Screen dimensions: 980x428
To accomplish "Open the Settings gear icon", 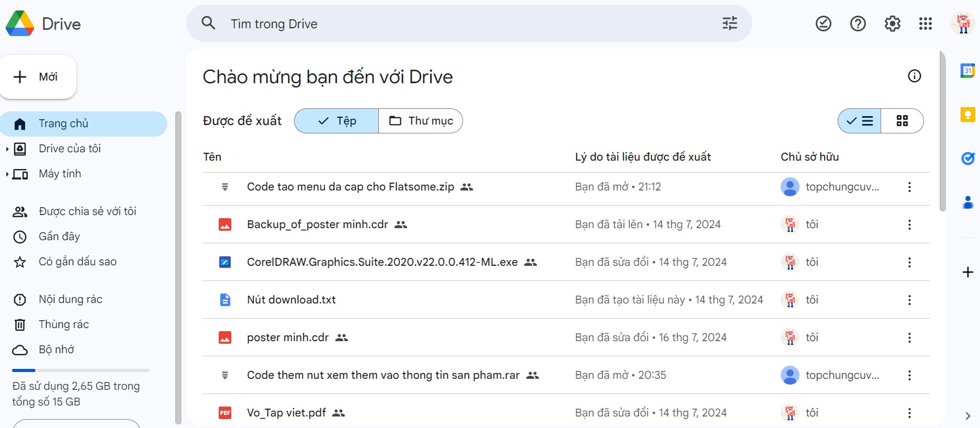I will (892, 24).
